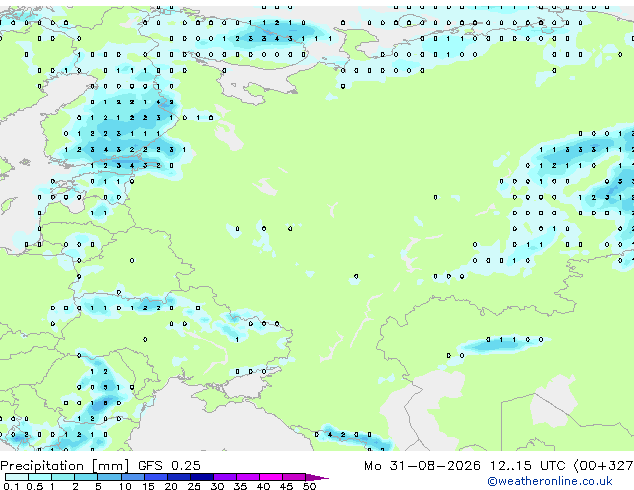Click the 45–50 mm legend swatch
Screen dimensions: 634x490
tap(294, 477)
